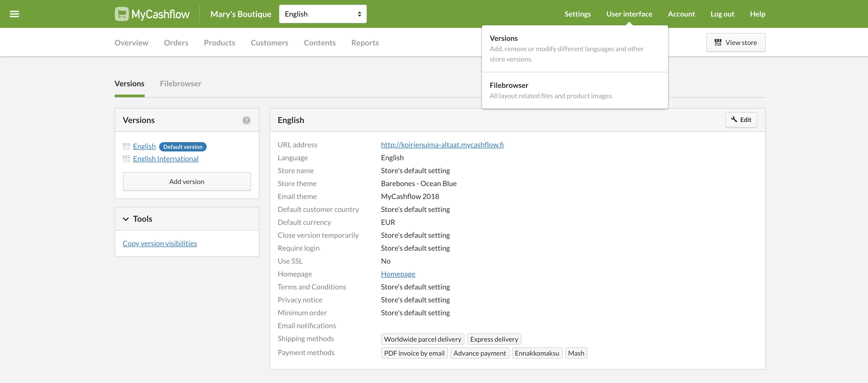Open the Homepage link
This screenshot has height=383, width=868.
click(x=398, y=274)
